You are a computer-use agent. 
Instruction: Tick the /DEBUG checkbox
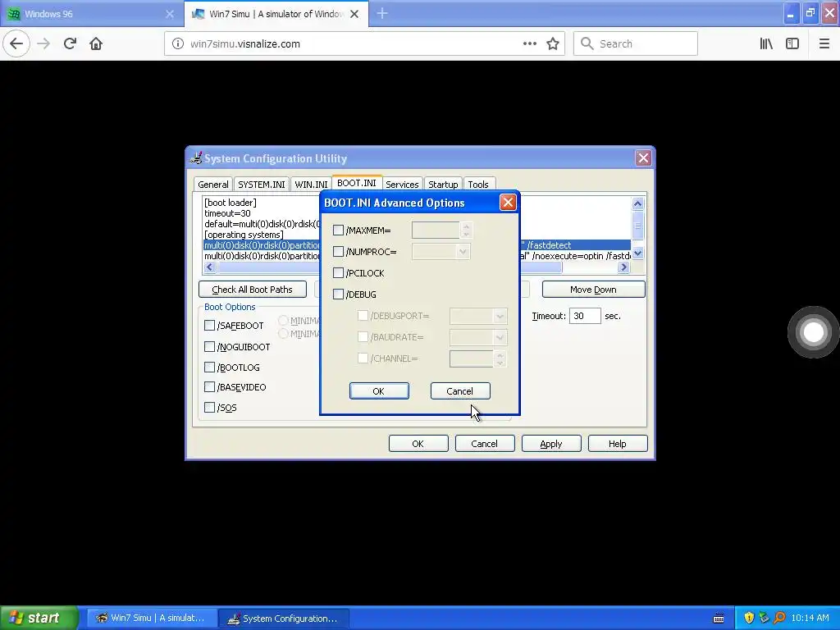point(338,294)
